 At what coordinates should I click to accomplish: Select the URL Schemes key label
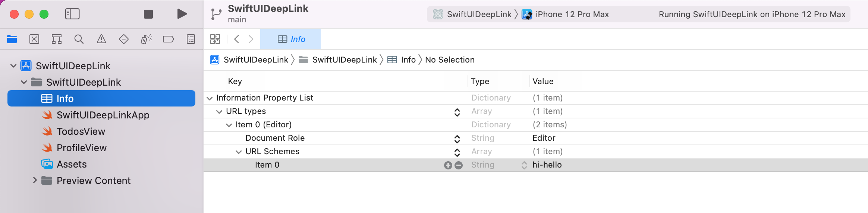pos(273,152)
